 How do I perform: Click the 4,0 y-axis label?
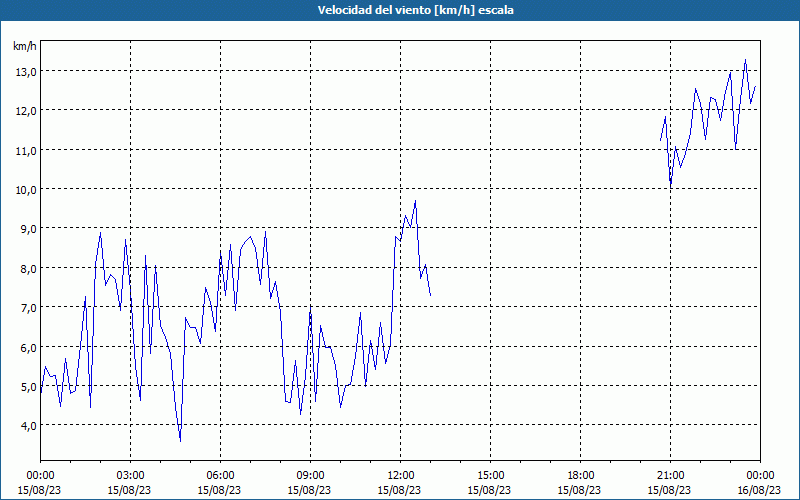28,426
